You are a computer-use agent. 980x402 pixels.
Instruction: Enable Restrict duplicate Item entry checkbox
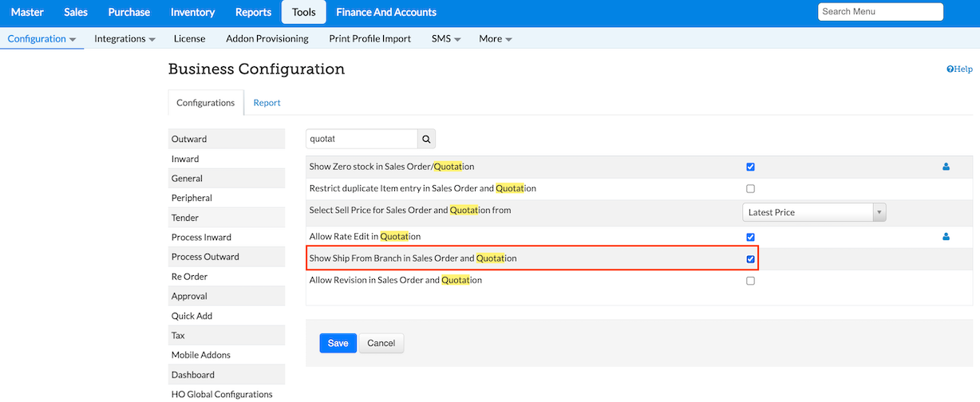750,189
